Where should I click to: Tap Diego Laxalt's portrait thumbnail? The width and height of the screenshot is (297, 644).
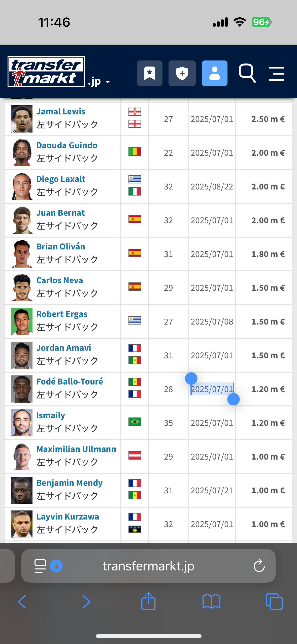[x=22, y=186]
